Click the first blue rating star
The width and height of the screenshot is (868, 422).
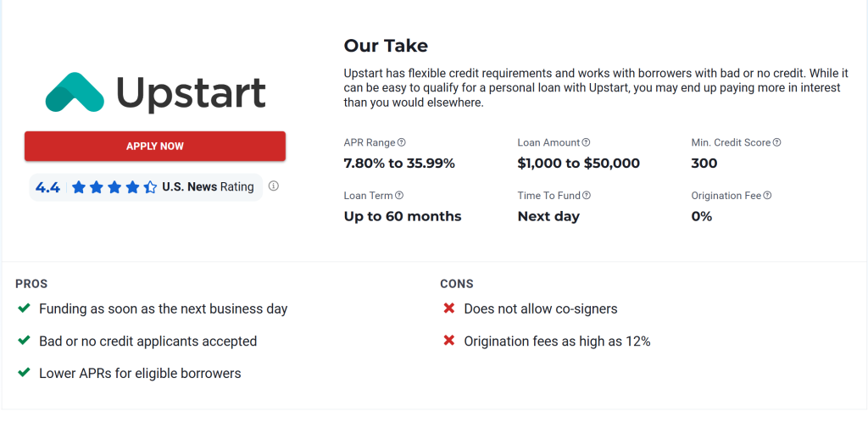[x=79, y=187]
